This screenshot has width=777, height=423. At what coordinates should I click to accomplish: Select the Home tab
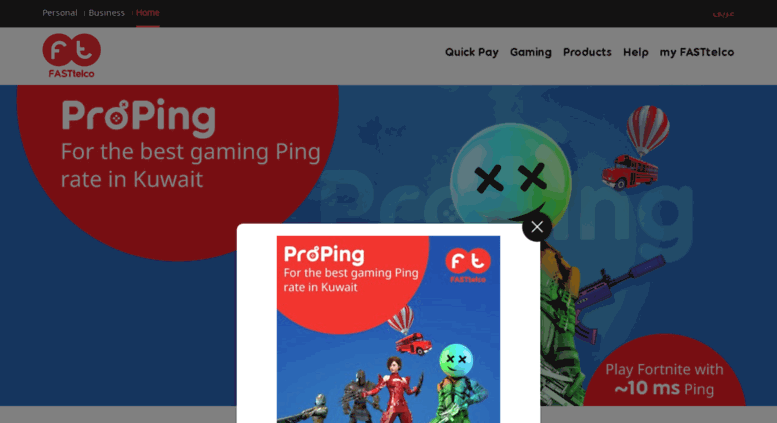(148, 13)
